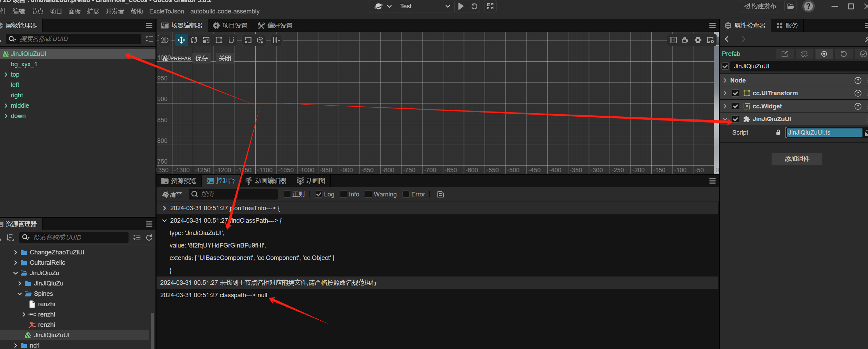This screenshot has width=868, height=349.
Task: Play the preview
Action: point(461,6)
